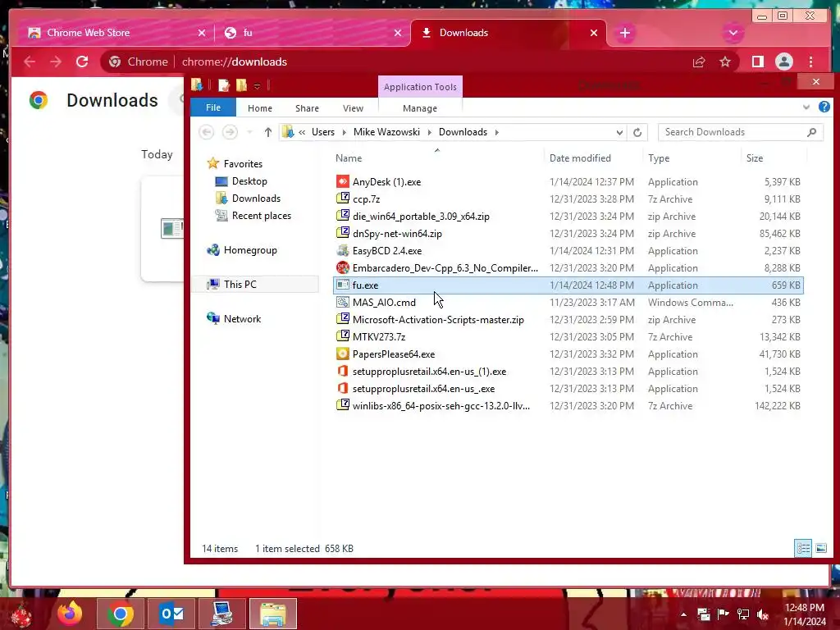The image size is (840, 630).
Task: Sort files by the Size column
Action: (x=755, y=158)
